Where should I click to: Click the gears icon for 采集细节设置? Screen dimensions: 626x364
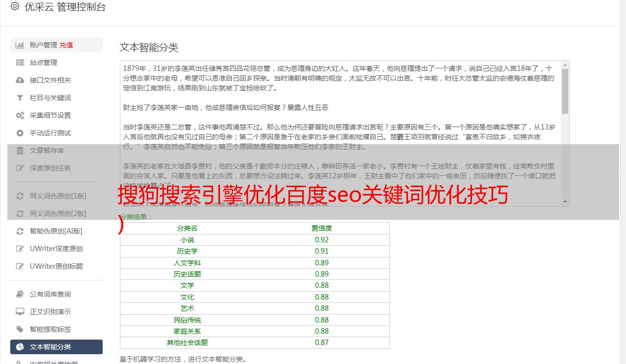click(x=20, y=115)
